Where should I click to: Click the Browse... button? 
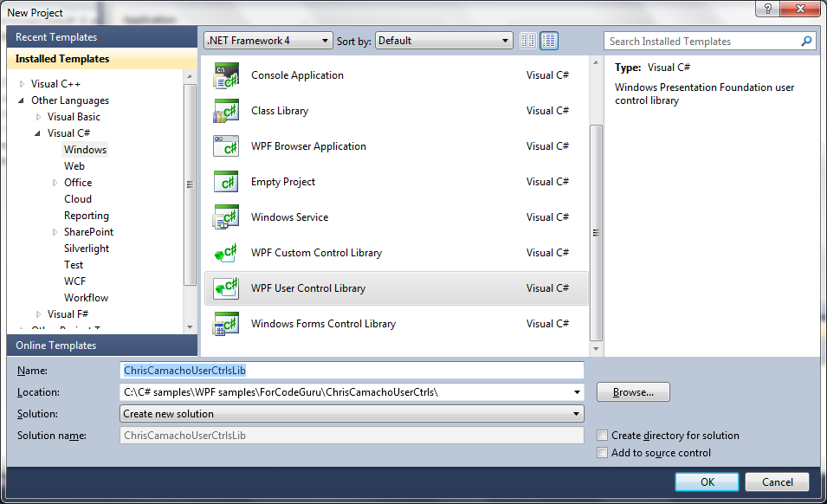633,392
